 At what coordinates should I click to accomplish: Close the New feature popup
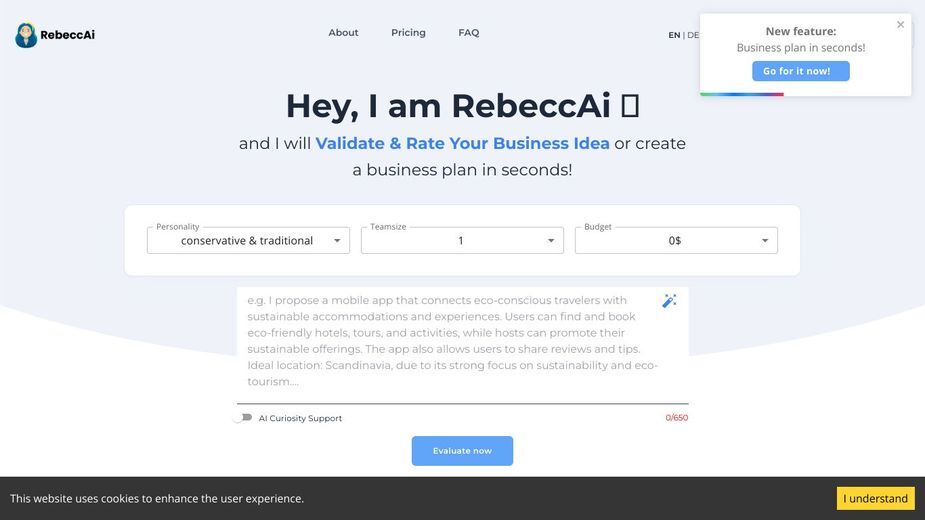pos(900,25)
